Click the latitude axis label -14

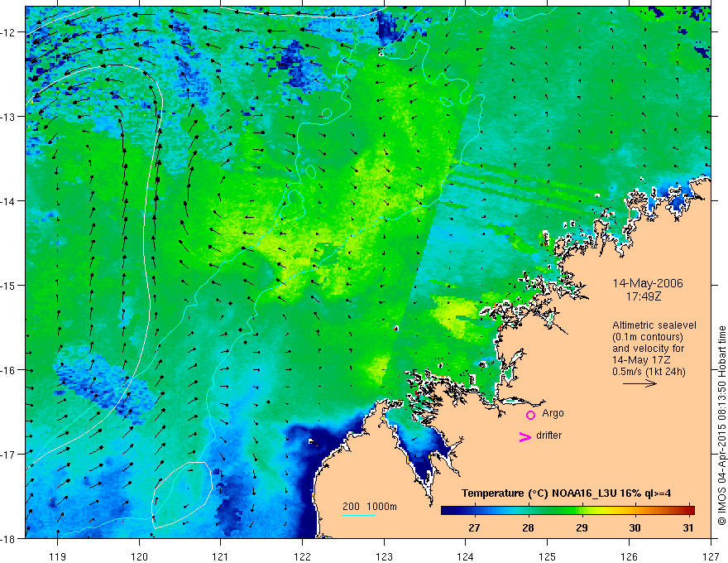8,201
